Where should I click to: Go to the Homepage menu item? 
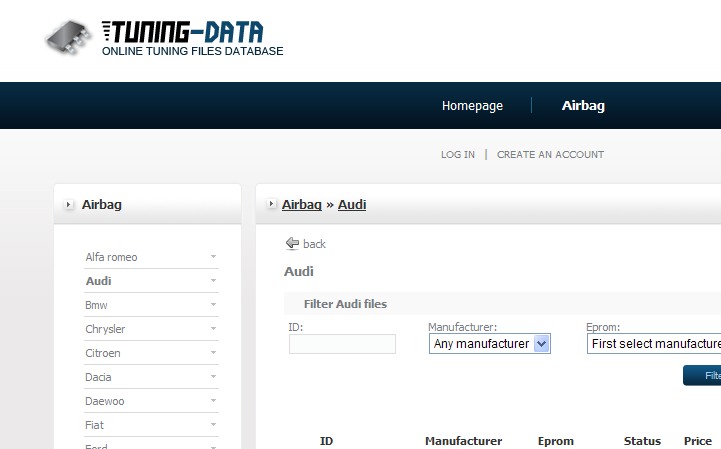tap(472, 106)
